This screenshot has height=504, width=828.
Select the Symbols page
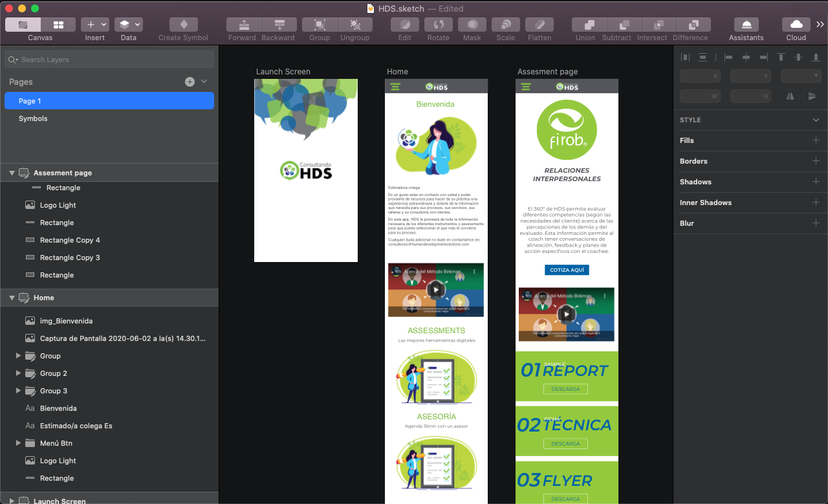coord(33,118)
